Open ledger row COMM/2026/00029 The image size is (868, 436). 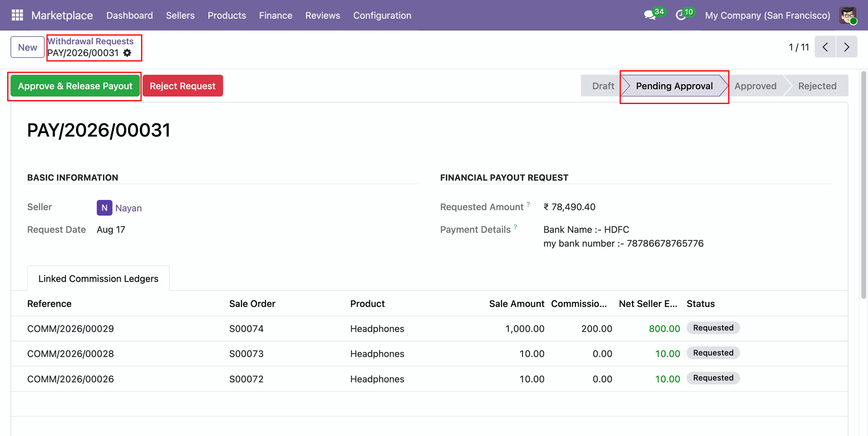[x=429, y=329]
